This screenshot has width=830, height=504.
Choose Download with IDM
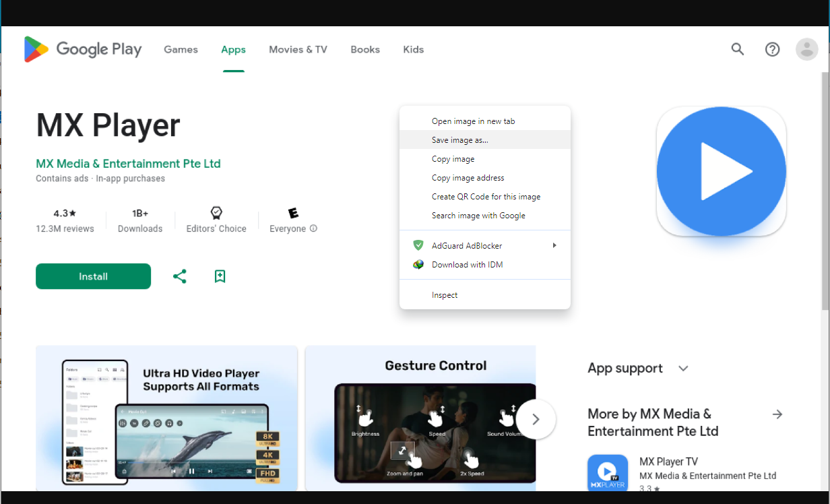pyautogui.click(x=485, y=265)
